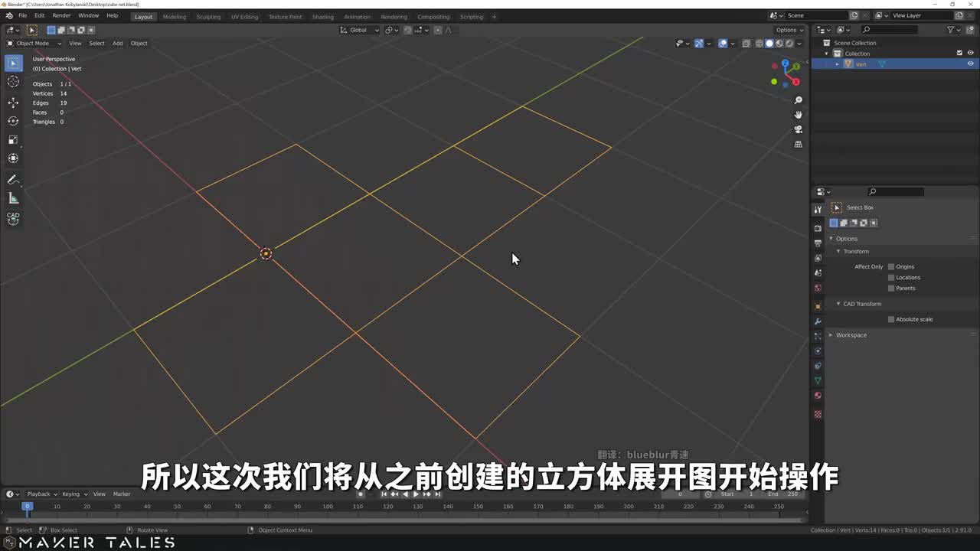Enable Affect Only Locations checkbox
The width and height of the screenshot is (980, 551).
pos(891,277)
